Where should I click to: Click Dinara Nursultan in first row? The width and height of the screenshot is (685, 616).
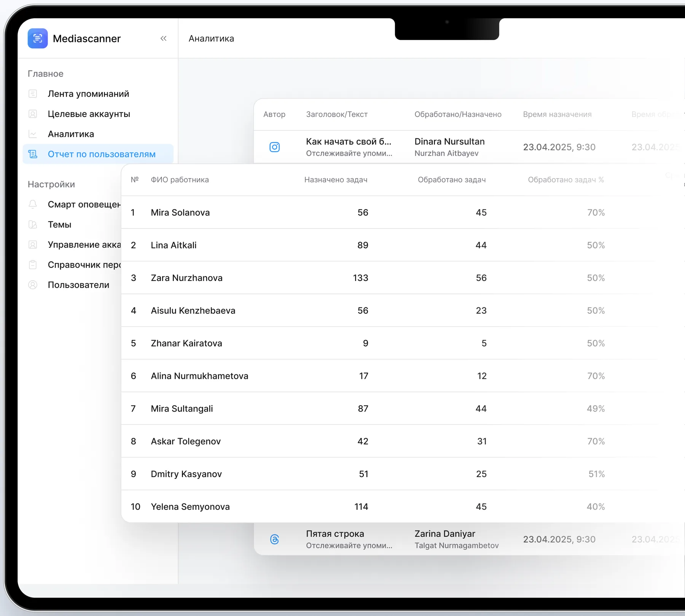point(449,142)
